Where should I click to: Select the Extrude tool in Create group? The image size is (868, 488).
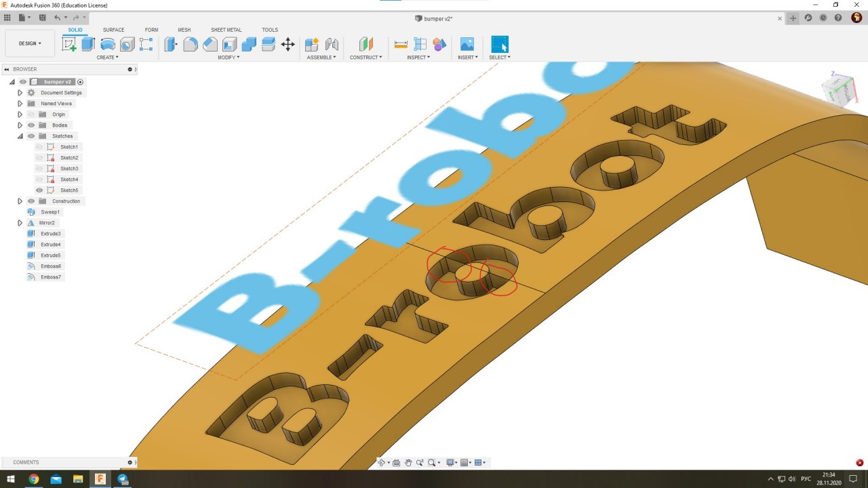pos(88,45)
